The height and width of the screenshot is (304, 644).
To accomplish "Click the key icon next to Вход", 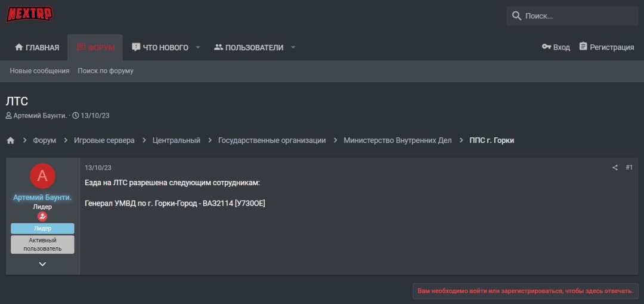I will [546, 47].
